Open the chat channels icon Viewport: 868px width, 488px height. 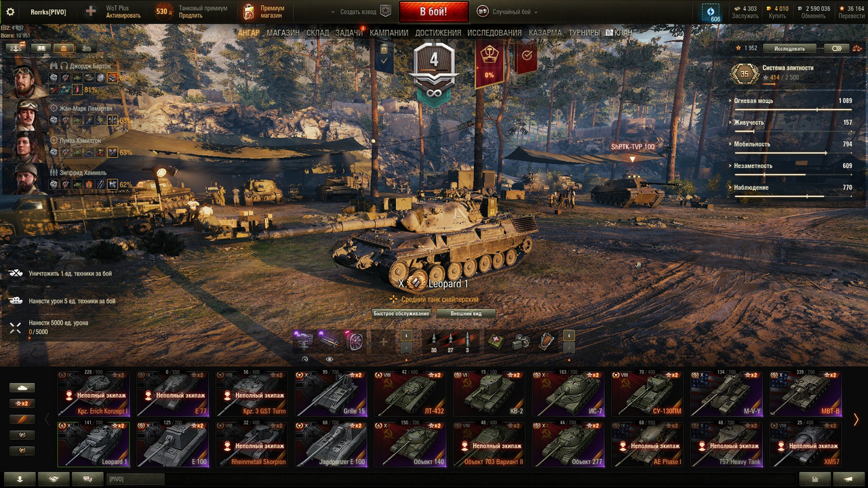(87, 479)
